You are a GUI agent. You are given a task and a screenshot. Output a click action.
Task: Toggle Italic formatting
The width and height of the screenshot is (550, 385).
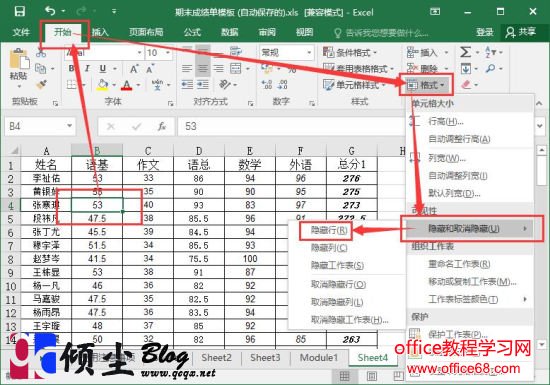click(87, 68)
